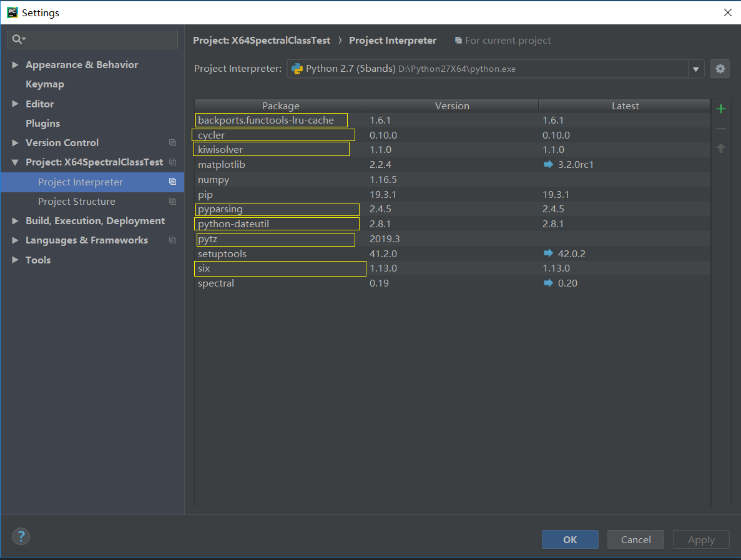Screen dimensions: 741x560
Task: Click the OK button
Action: [570, 539]
